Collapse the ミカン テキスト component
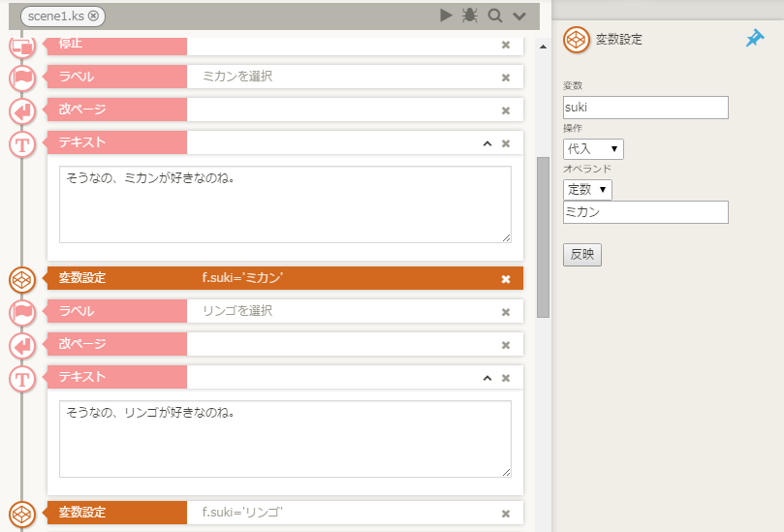This screenshot has height=532, width=784. [x=487, y=143]
